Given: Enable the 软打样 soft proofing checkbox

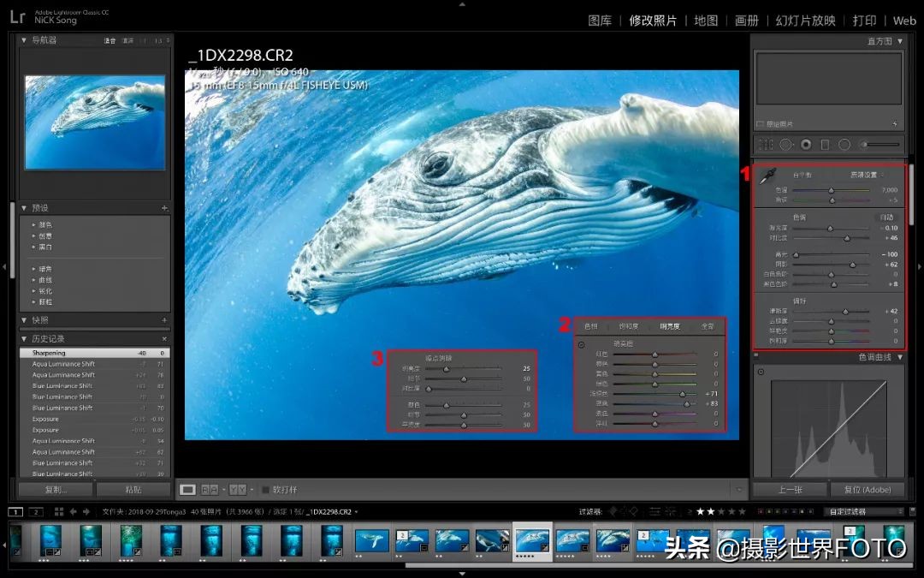Looking at the screenshot, I should tap(266, 490).
